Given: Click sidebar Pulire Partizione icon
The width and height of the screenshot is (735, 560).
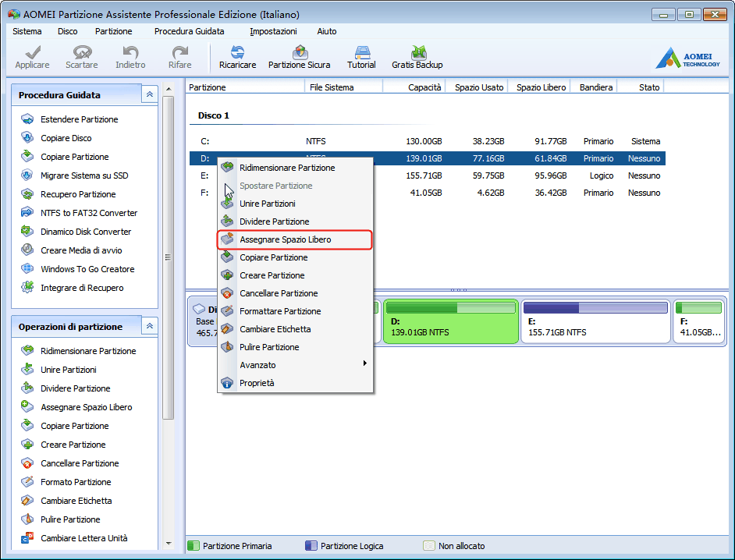Looking at the screenshot, I should coord(27,519).
